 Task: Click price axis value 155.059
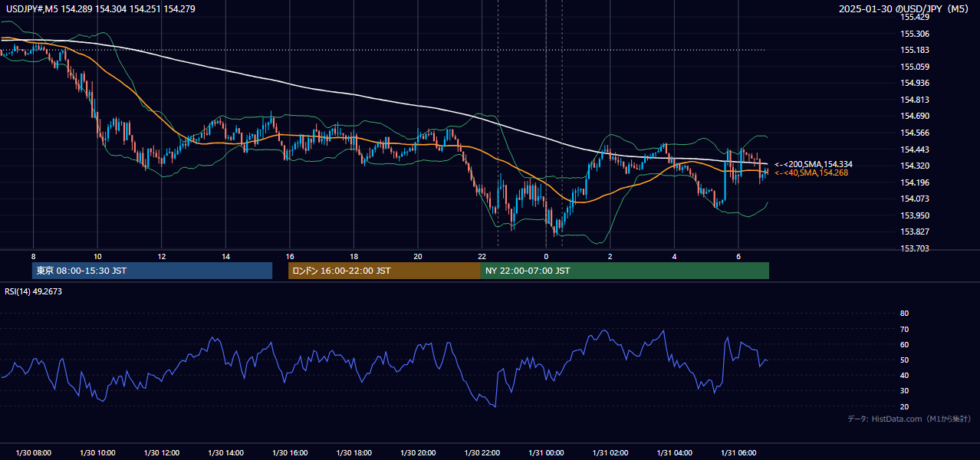click(x=914, y=67)
